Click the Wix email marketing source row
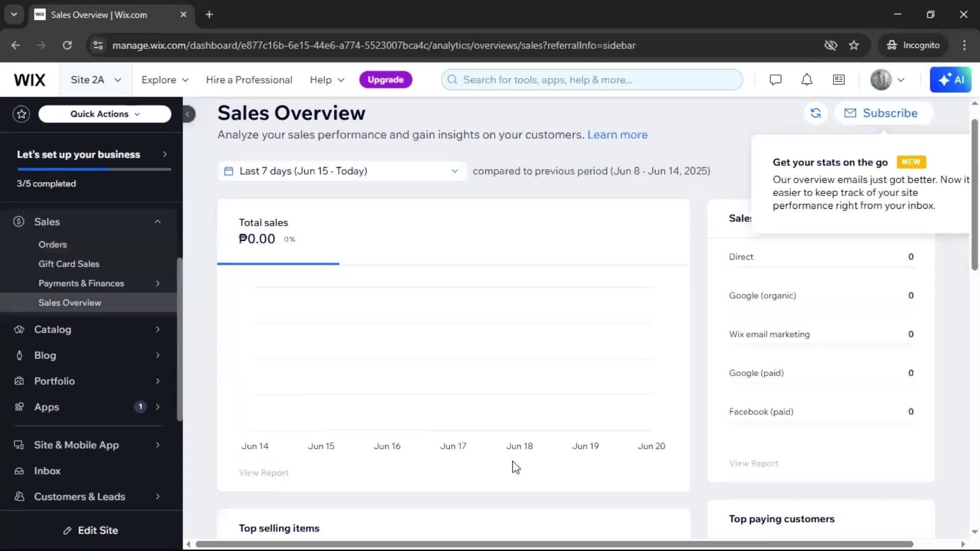This screenshot has height=551, width=980. point(821,335)
